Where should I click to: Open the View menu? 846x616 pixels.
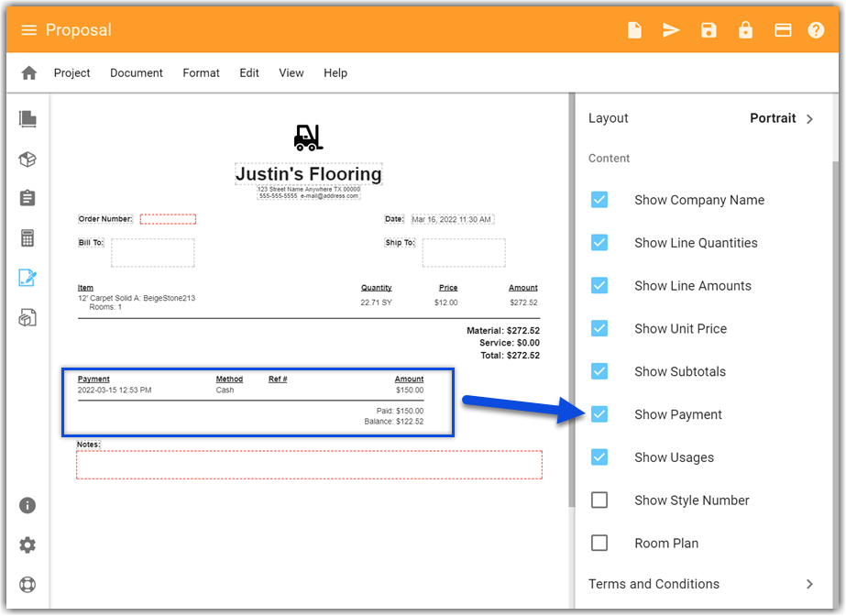[291, 72]
